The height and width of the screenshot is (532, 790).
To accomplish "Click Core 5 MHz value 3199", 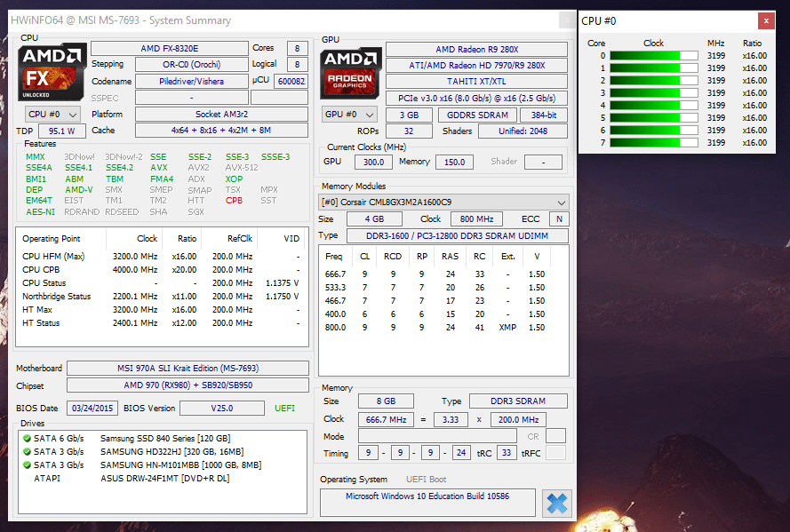I will coord(716,118).
